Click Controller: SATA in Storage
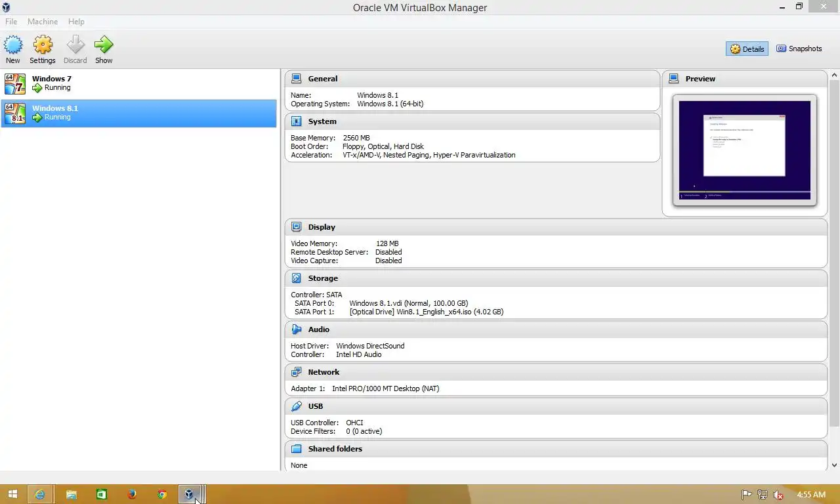This screenshot has width=840, height=504. pos(316,295)
